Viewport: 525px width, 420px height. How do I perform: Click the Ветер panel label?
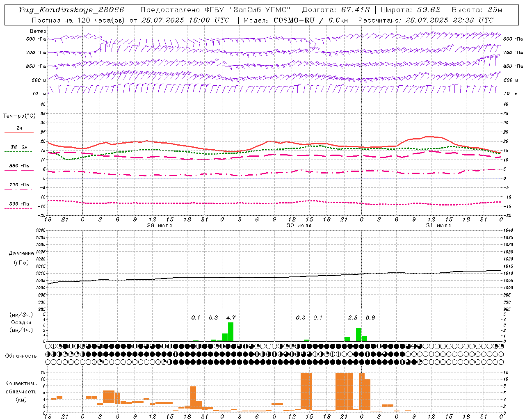point(38,31)
